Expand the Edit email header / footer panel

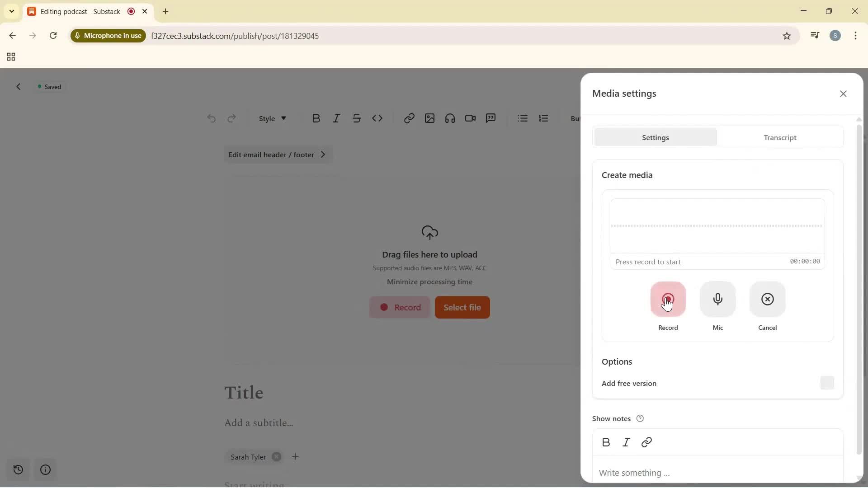tap(278, 154)
